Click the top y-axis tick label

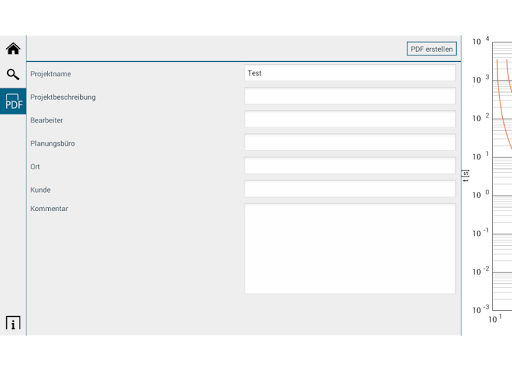481,41
